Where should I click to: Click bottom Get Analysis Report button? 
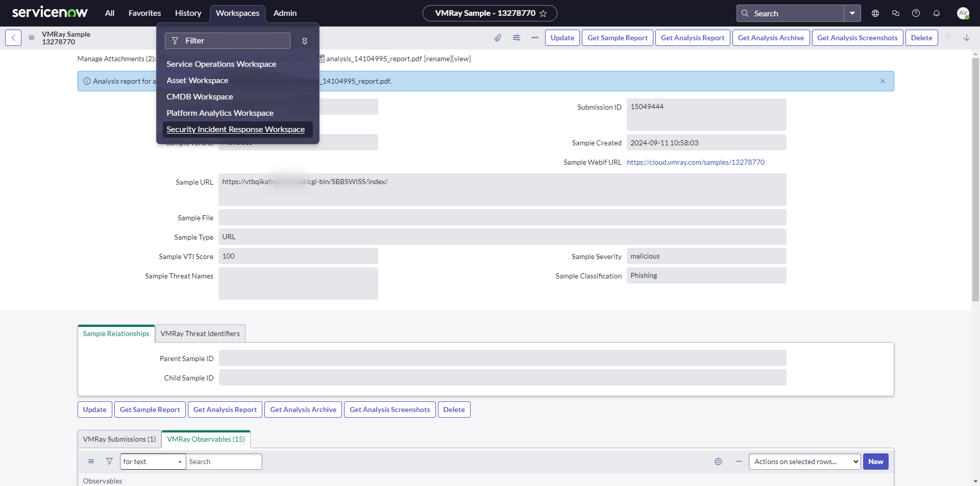(225, 410)
